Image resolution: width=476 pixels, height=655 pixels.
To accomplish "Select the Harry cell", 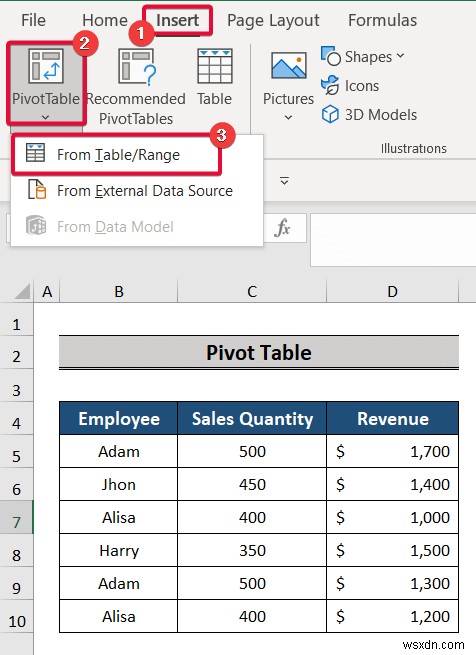I will 119,550.
